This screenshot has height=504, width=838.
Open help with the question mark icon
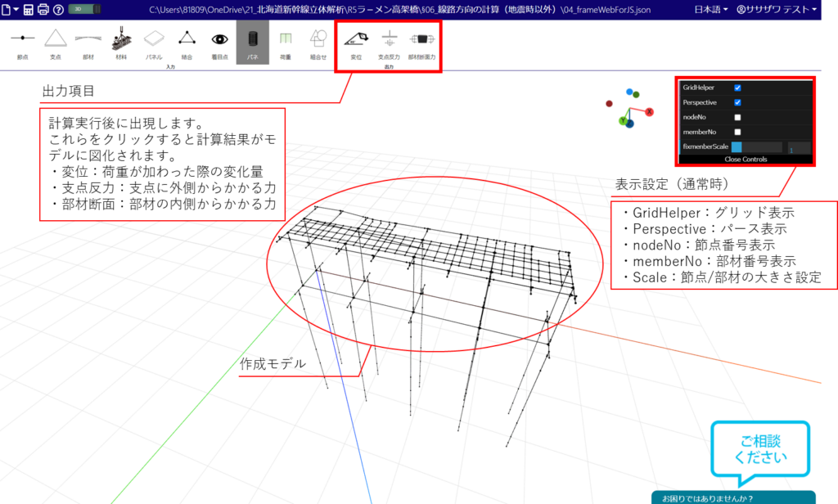pyautogui.click(x=59, y=10)
